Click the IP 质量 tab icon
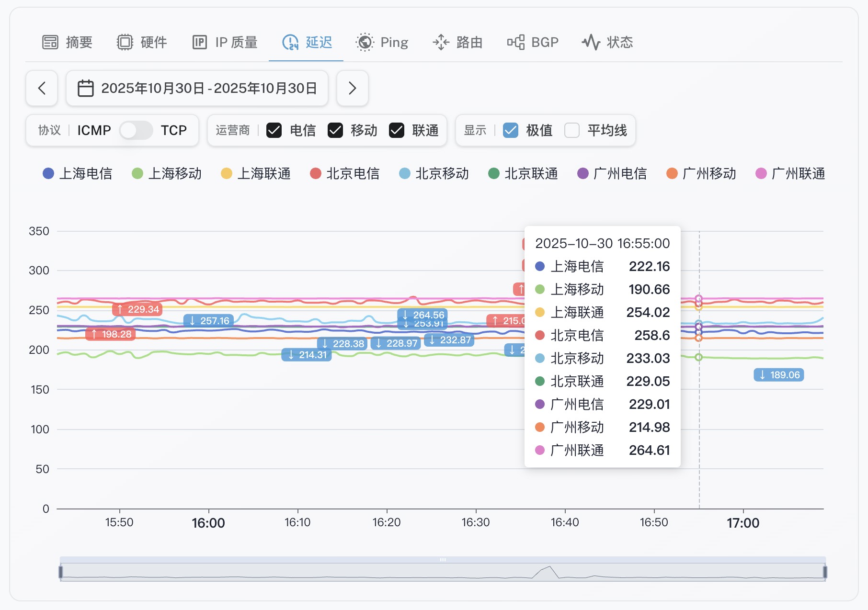This screenshot has height=610, width=868. pyautogui.click(x=199, y=42)
